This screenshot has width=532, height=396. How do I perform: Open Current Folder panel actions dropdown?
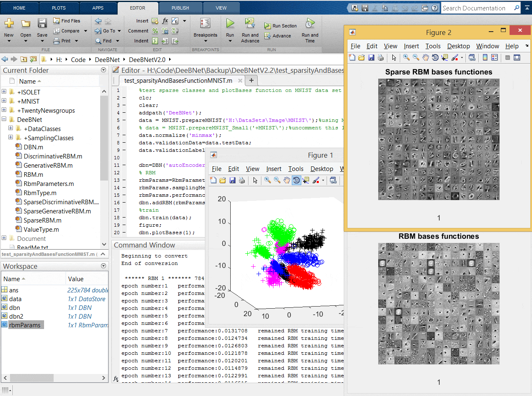coord(103,70)
